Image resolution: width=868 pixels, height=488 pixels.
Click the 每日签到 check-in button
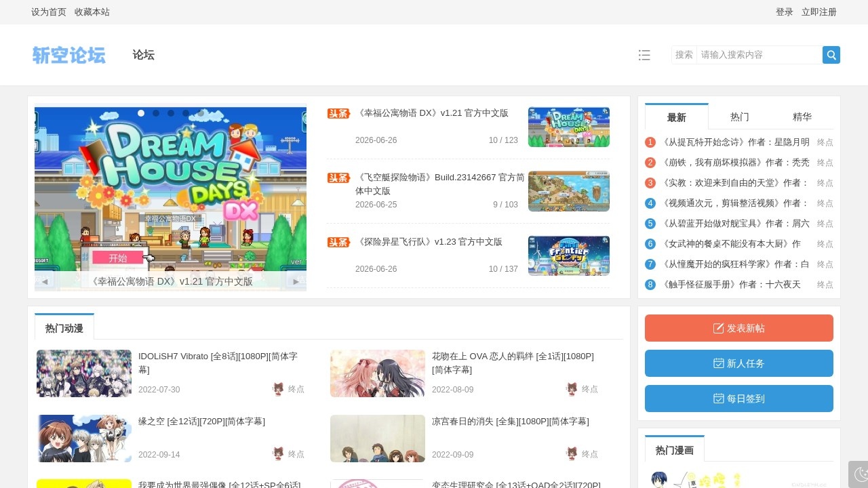click(x=739, y=399)
